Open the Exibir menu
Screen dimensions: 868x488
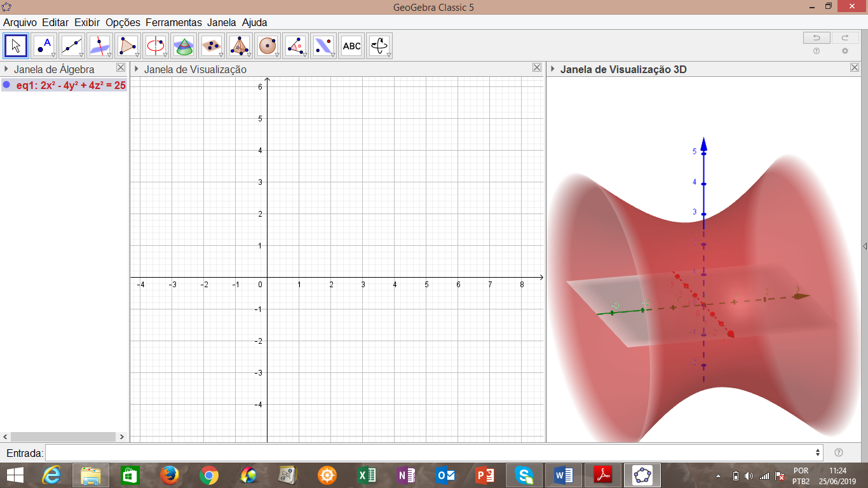(x=87, y=22)
